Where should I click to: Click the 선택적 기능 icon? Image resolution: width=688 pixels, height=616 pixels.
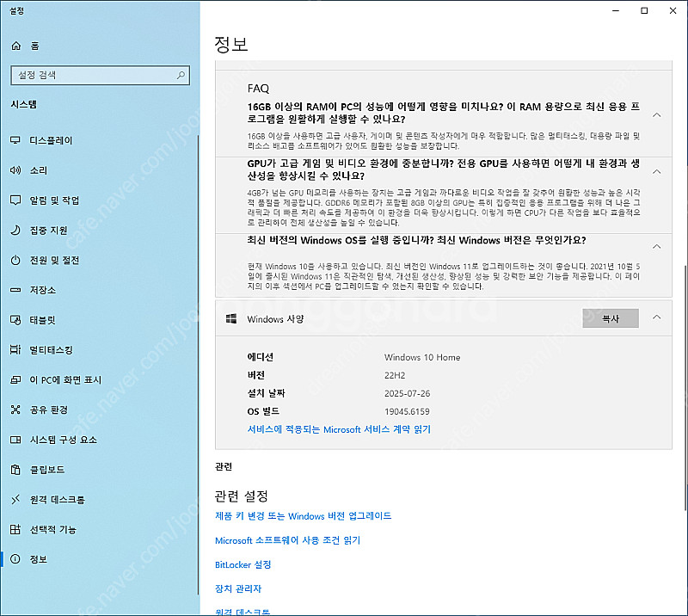click(x=15, y=529)
